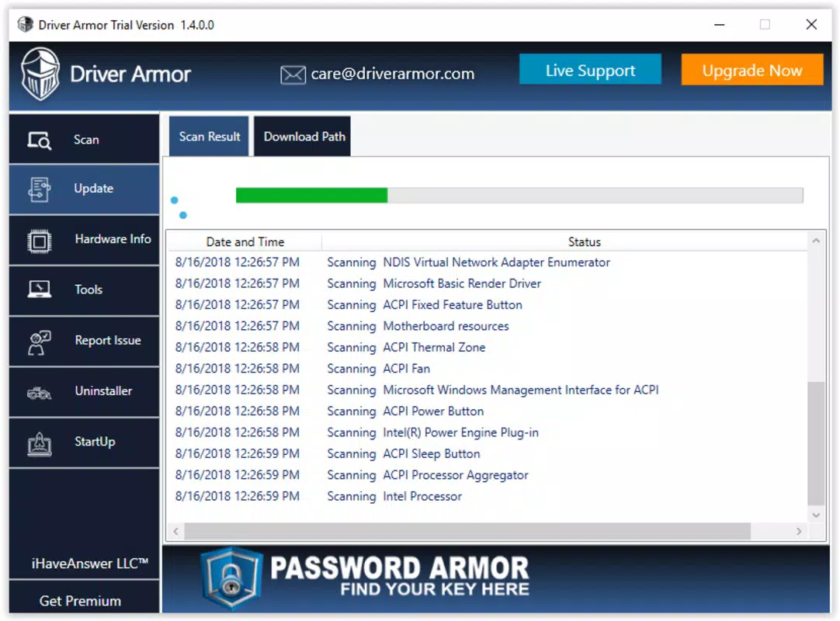Select the ACPI Sleep Button row
The height and width of the screenshot is (621, 840).
coord(487,453)
